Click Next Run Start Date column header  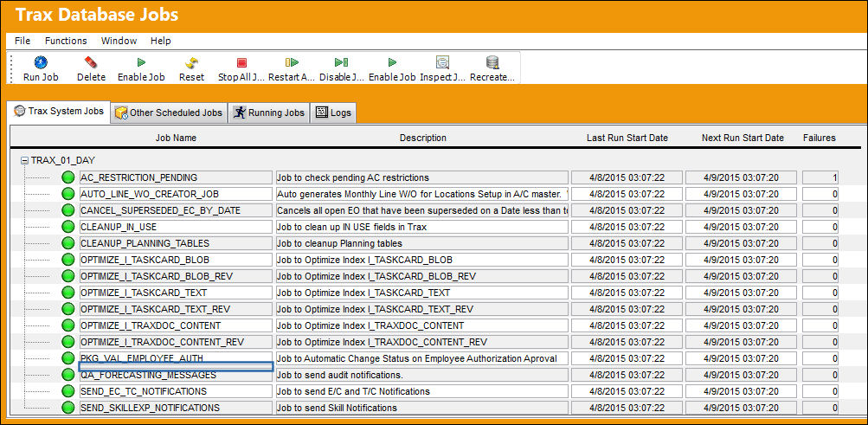pyautogui.click(x=743, y=138)
